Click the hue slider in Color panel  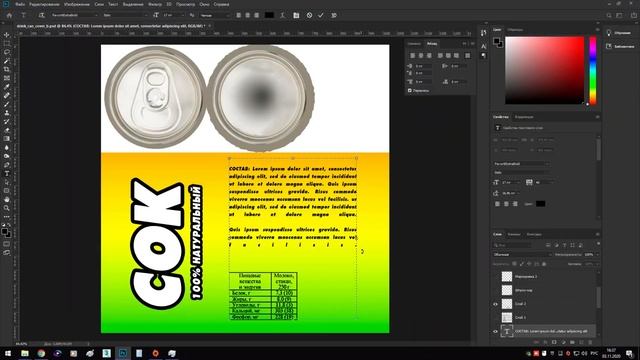[x=593, y=70]
